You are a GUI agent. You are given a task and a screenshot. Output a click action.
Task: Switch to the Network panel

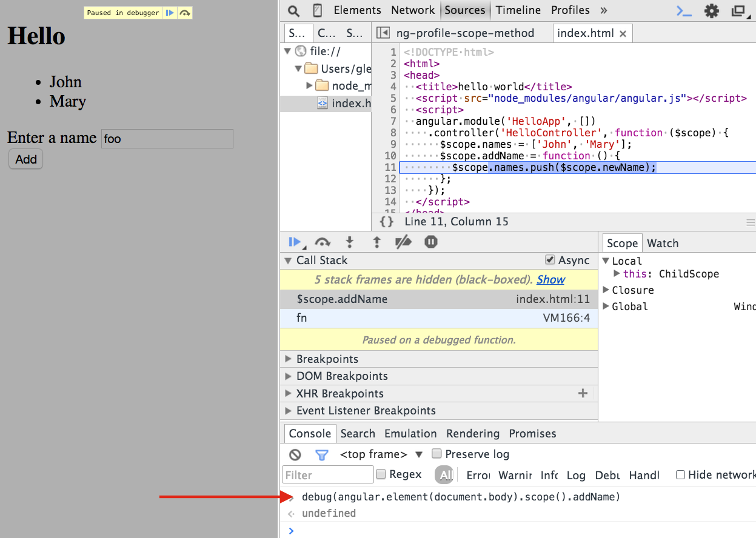(x=413, y=10)
